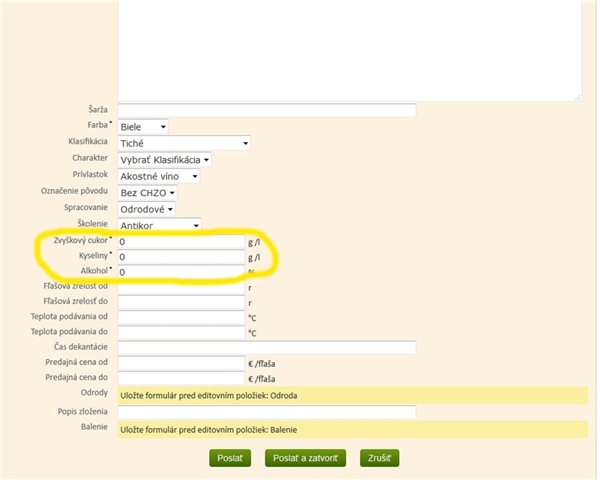Click the Šarža input field

(267, 110)
